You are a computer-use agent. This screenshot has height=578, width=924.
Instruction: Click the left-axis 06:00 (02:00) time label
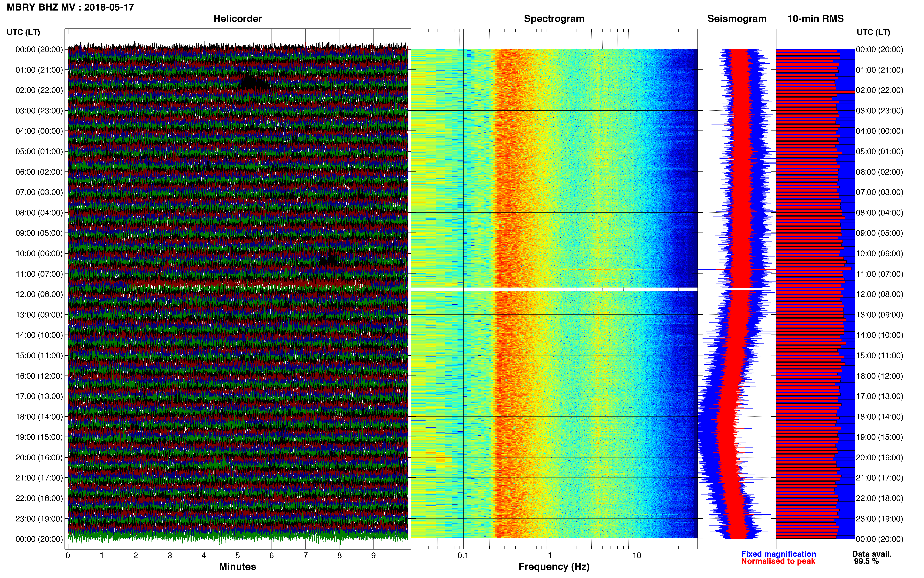39,172
